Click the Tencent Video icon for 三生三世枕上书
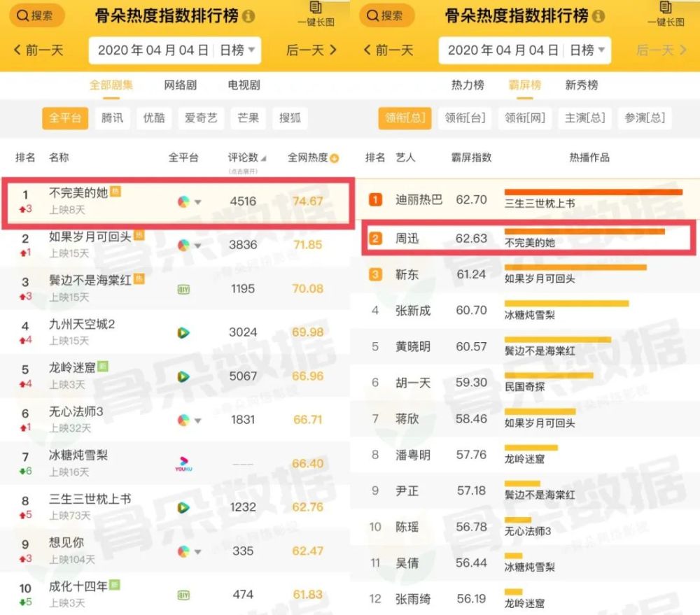The image size is (700, 615). (x=183, y=508)
